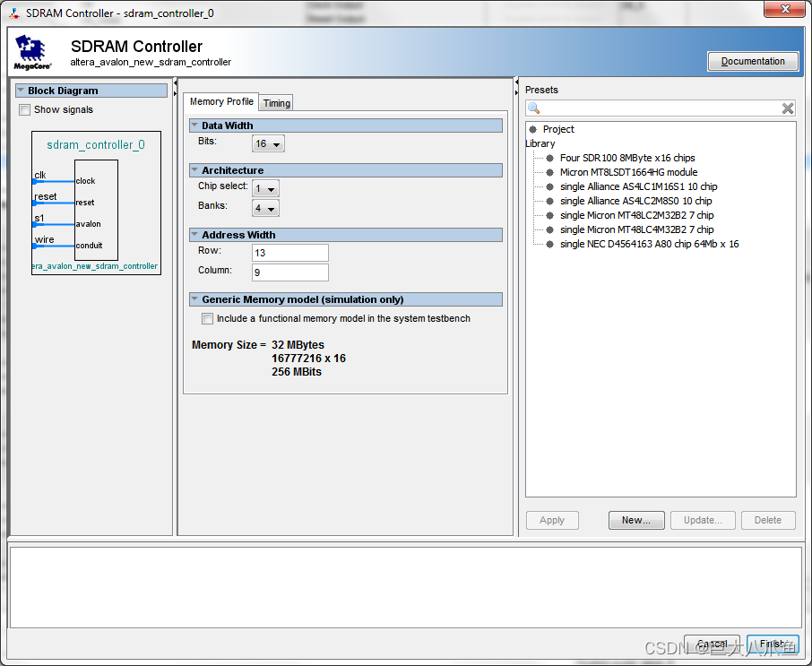Click the Finish button

(773, 644)
